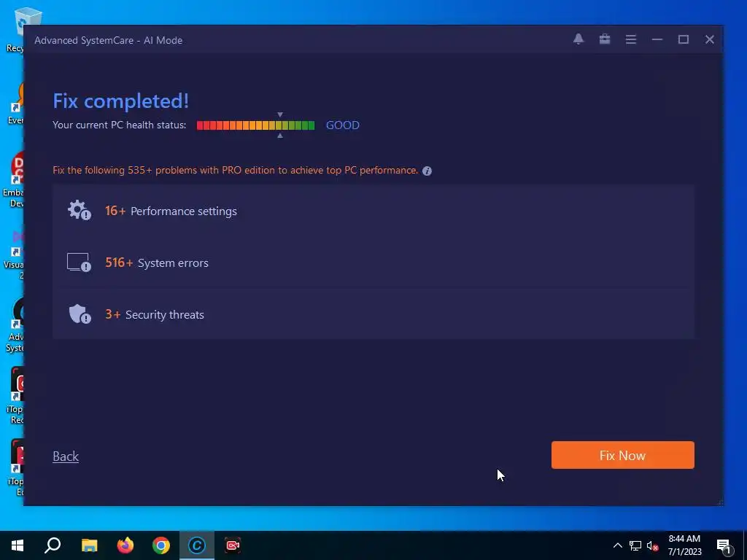Click the PC health status color bar
747x560 pixels.
[x=256, y=125]
